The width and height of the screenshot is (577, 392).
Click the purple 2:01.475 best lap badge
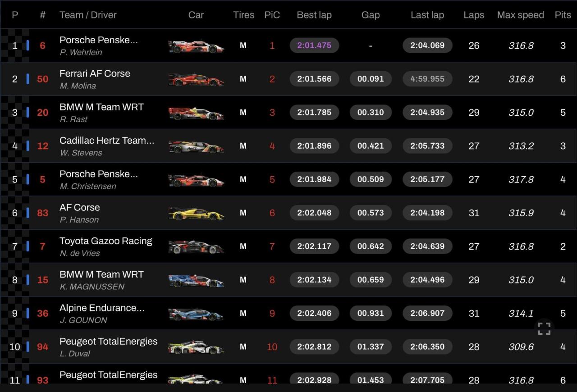(x=314, y=46)
